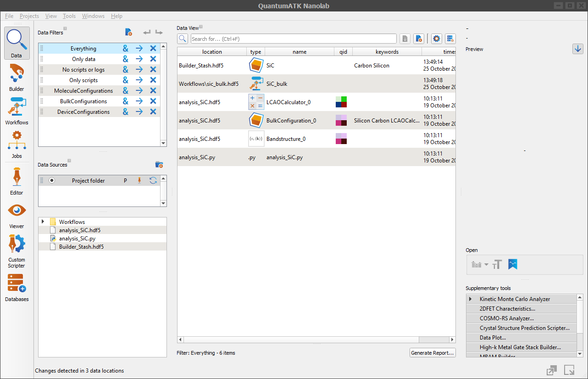Select Builder_Stash.hdf5 in file tree

[81, 247]
